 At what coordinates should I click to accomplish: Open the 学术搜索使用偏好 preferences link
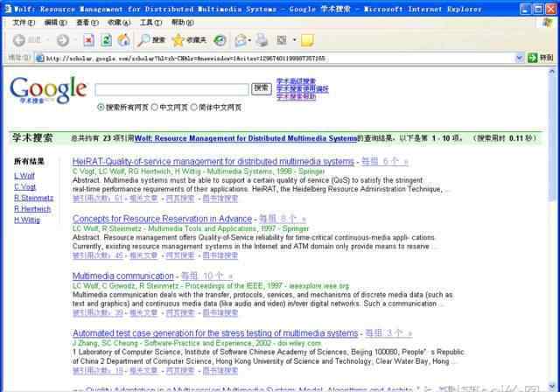pos(303,89)
